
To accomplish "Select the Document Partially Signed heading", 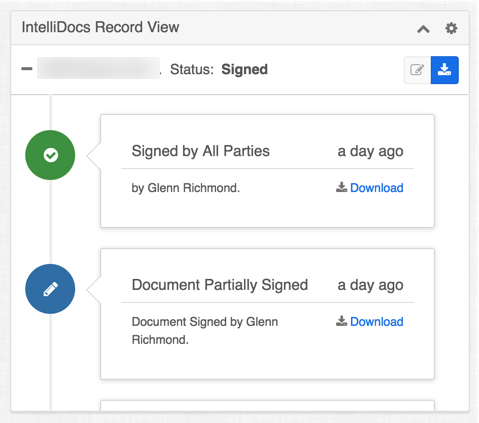I will pos(220,285).
